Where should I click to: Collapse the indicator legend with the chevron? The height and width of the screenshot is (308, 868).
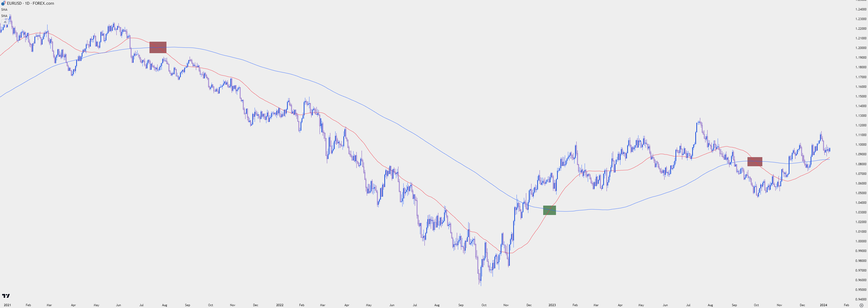5,22
